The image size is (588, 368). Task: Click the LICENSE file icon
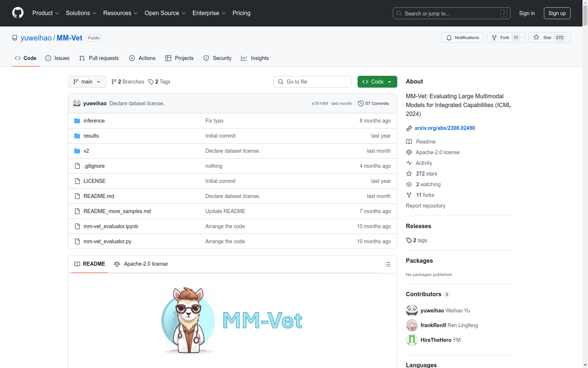(77, 181)
